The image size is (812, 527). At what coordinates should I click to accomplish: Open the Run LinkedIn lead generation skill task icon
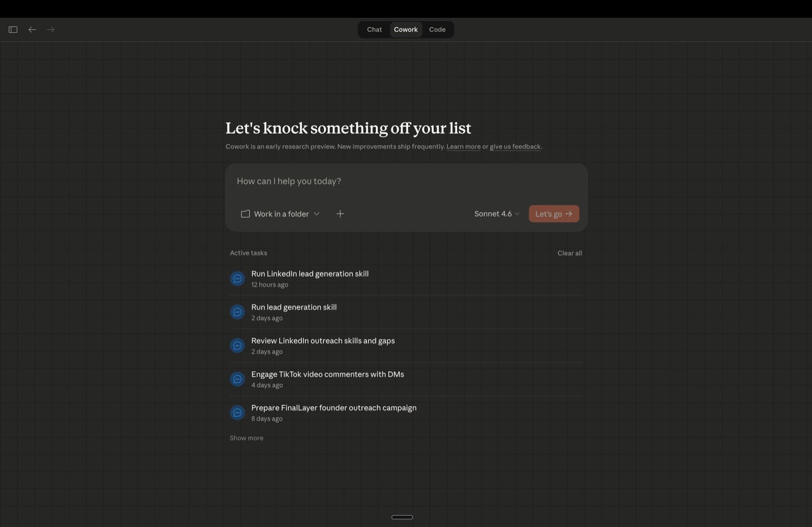point(237,278)
